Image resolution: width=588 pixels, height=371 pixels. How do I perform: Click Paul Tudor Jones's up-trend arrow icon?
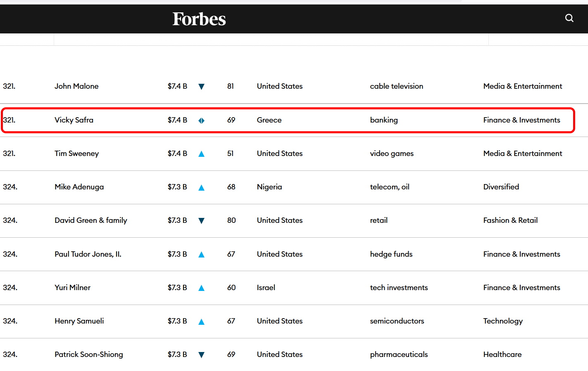click(201, 255)
